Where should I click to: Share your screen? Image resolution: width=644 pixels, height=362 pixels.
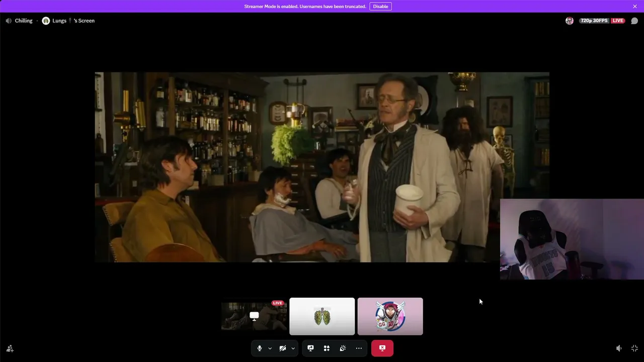[310, 348]
